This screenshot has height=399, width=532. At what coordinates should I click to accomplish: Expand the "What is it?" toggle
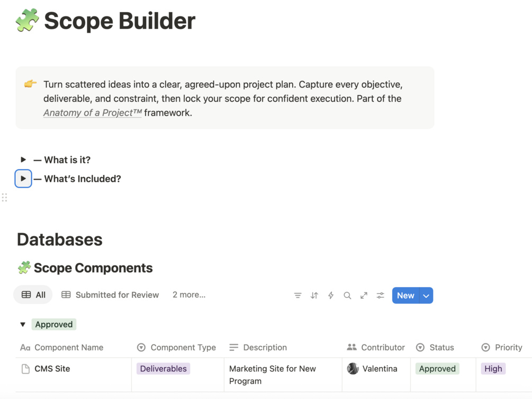23,159
